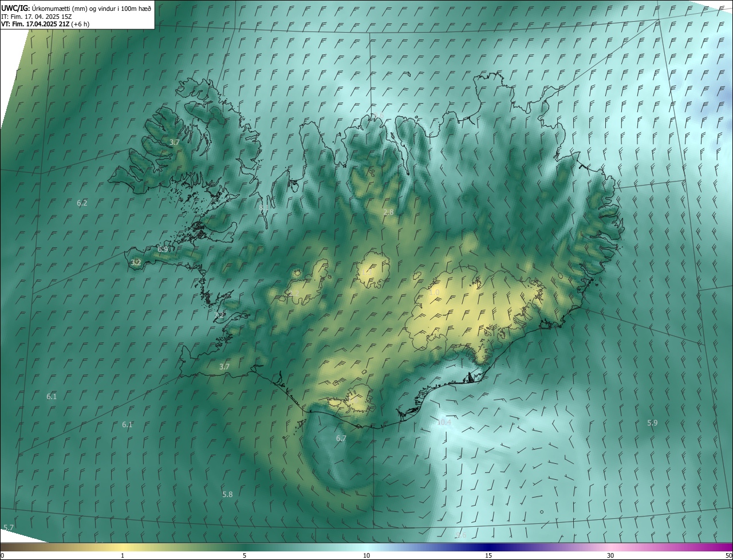The width and height of the screenshot is (733, 560).
Task: Click the colorbar tick label 10
Action: tap(366, 555)
